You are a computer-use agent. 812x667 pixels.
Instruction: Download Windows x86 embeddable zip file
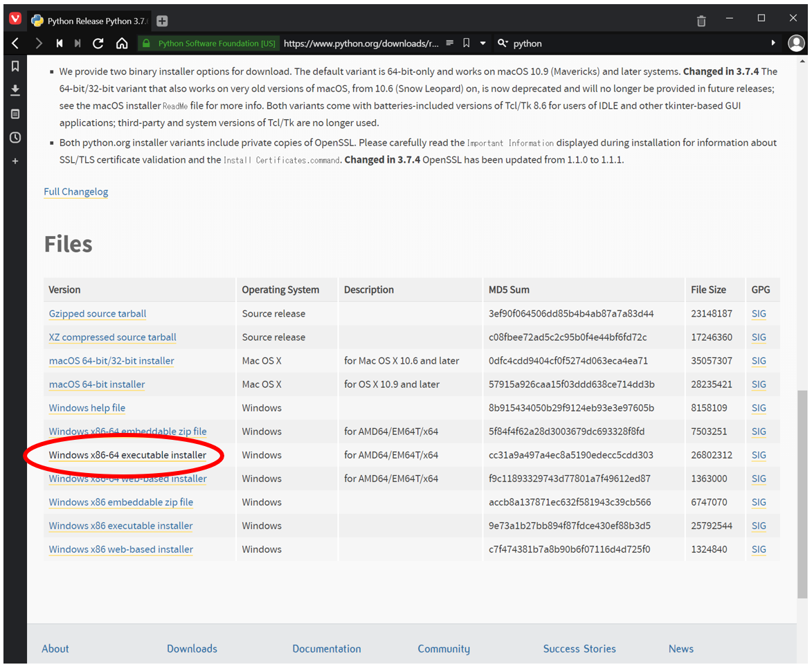(120, 502)
